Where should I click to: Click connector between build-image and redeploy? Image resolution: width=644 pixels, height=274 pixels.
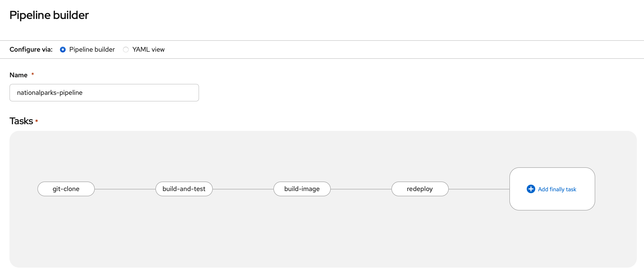tap(361, 189)
